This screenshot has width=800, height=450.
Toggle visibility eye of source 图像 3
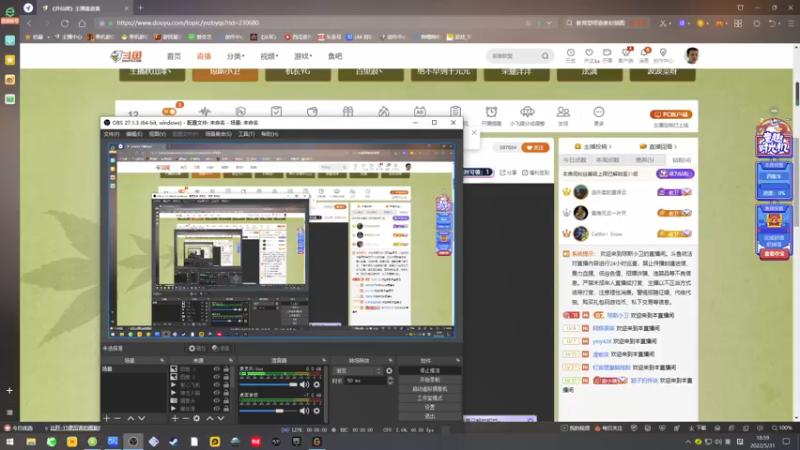216,369
